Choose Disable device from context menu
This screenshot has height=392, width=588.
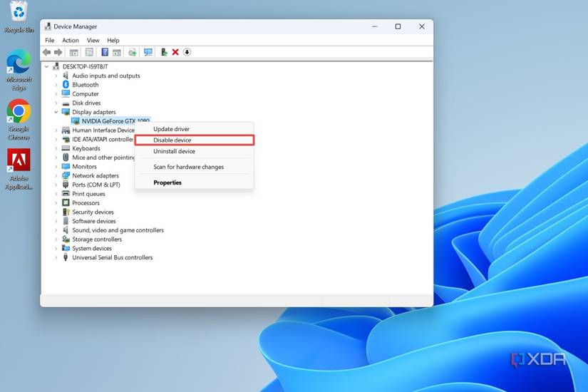tap(194, 140)
